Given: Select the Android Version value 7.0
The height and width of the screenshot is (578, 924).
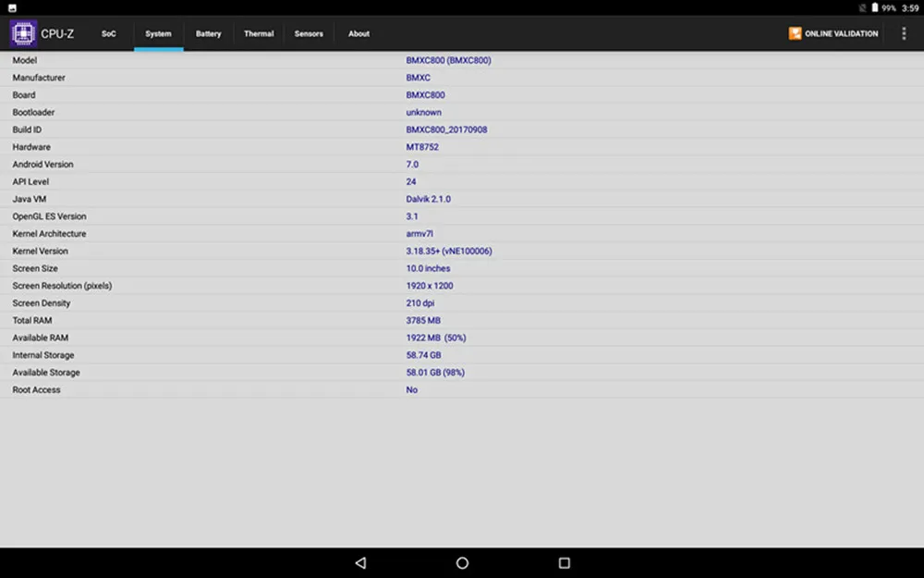Looking at the screenshot, I should (x=412, y=165).
